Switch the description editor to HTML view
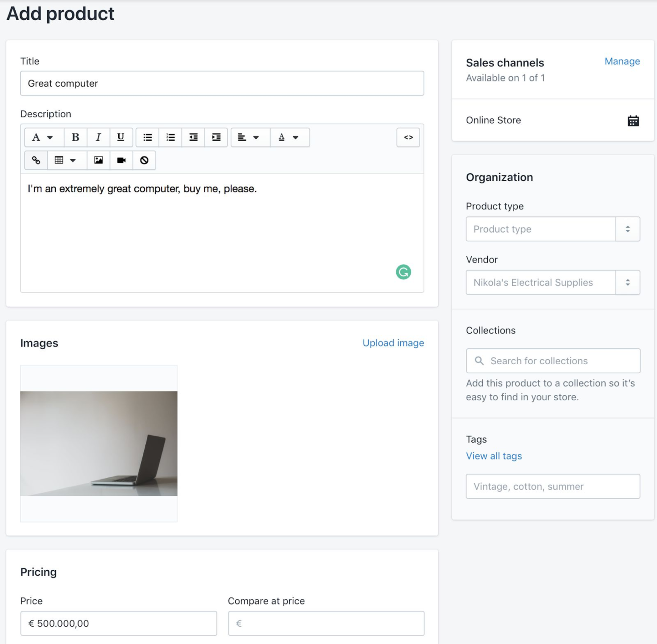The width and height of the screenshot is (657, 644). (408, 137)
